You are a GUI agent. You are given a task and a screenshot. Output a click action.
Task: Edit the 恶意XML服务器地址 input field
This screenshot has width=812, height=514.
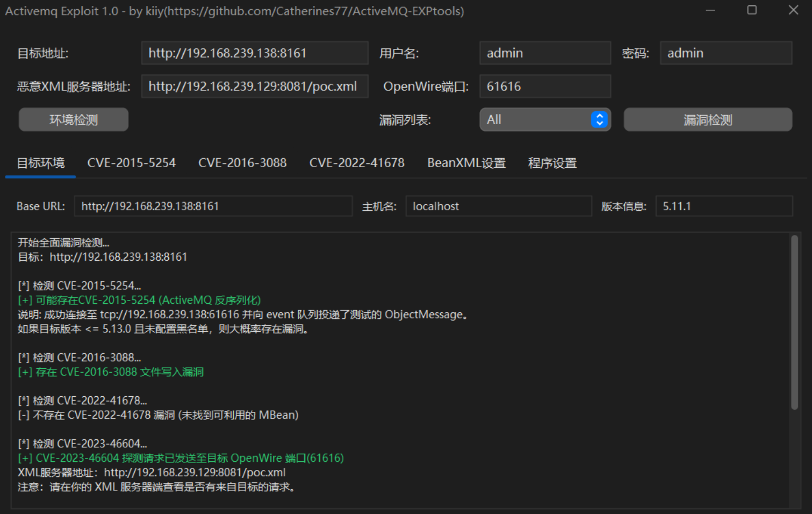[x=255, y=87]
